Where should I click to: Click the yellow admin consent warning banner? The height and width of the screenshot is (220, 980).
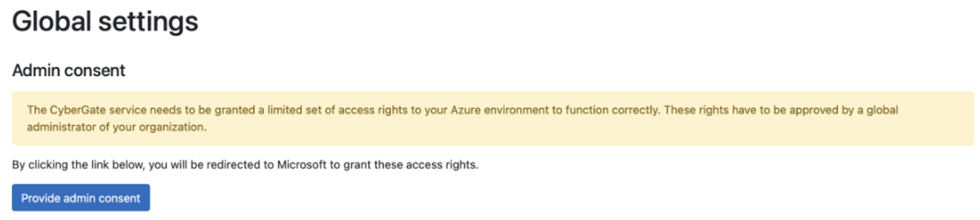[493, 118]
